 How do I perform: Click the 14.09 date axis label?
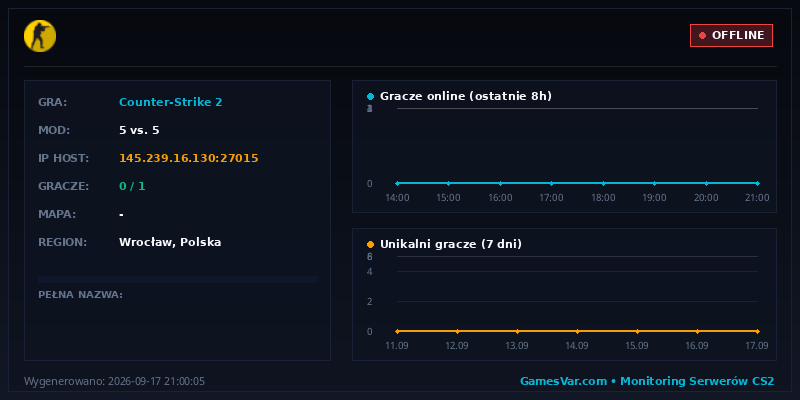click(x=577, y=345)
